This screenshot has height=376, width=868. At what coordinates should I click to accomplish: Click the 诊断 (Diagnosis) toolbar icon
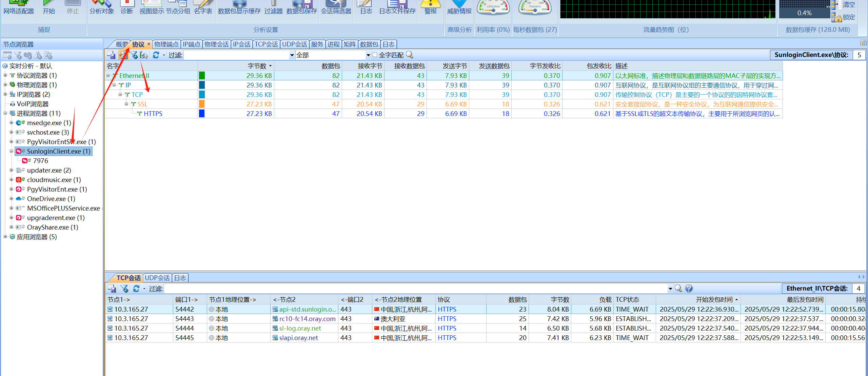click(x=127, y=7)
